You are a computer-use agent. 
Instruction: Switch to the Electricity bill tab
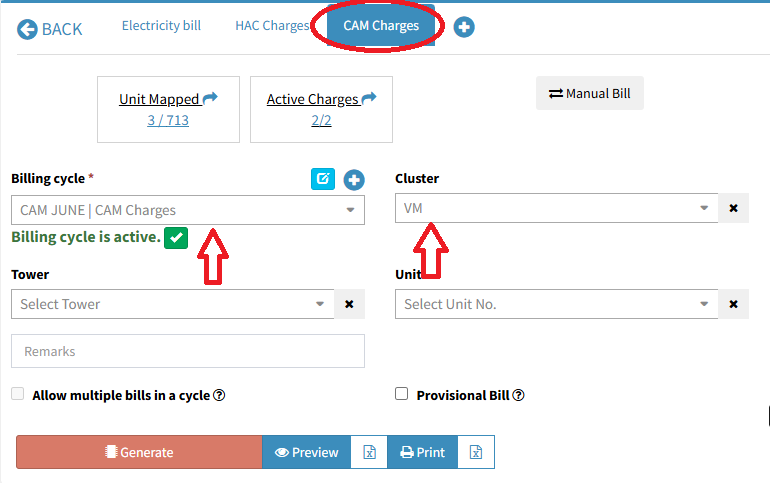(x=161, y=25)
